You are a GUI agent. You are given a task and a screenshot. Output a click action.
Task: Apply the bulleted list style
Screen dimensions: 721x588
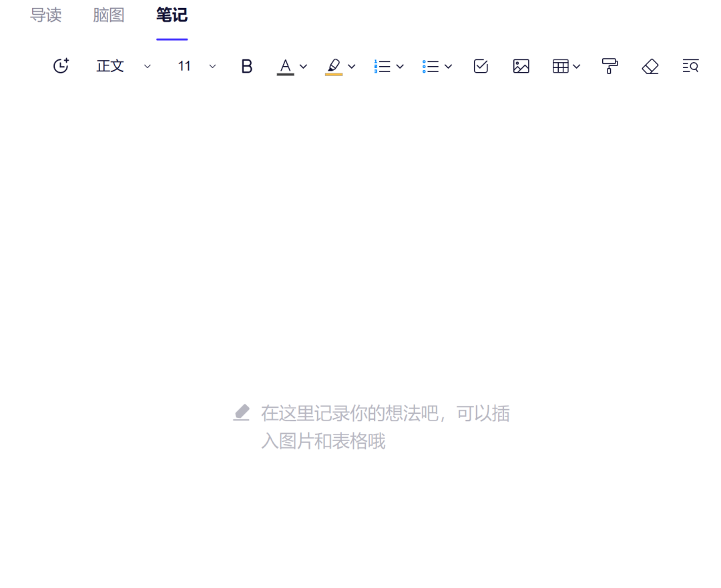point(432,66)
